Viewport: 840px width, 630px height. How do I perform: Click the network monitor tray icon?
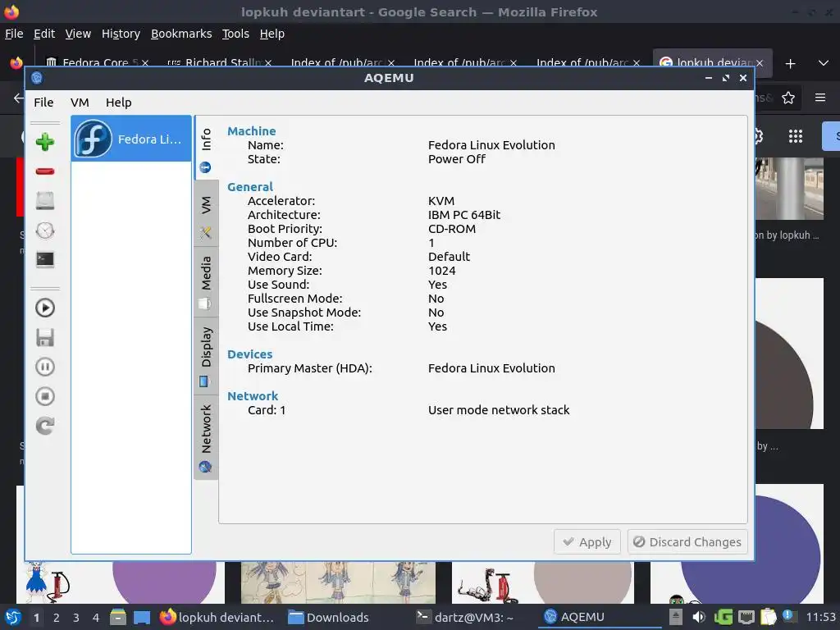click(x=746, y=617)
